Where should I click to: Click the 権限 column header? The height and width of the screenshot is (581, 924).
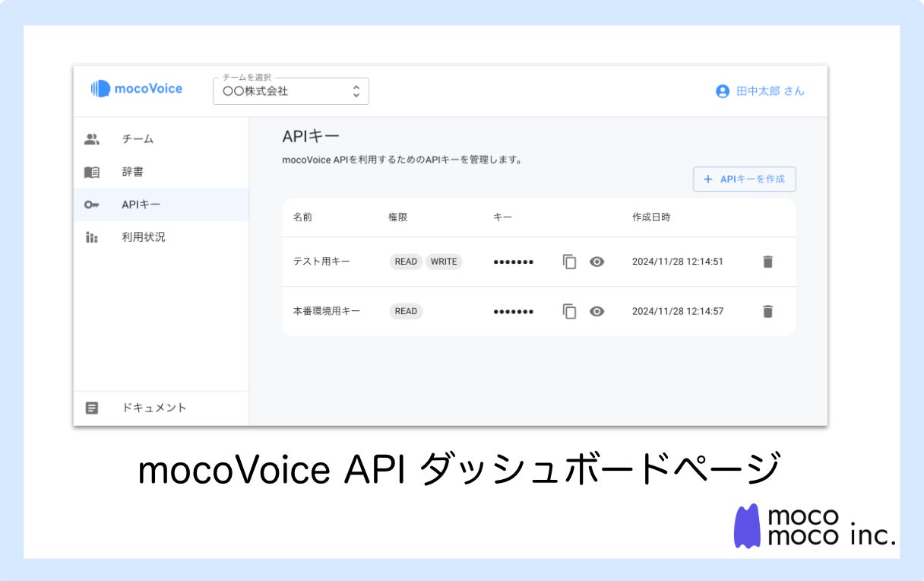click(x=397, y=217)
